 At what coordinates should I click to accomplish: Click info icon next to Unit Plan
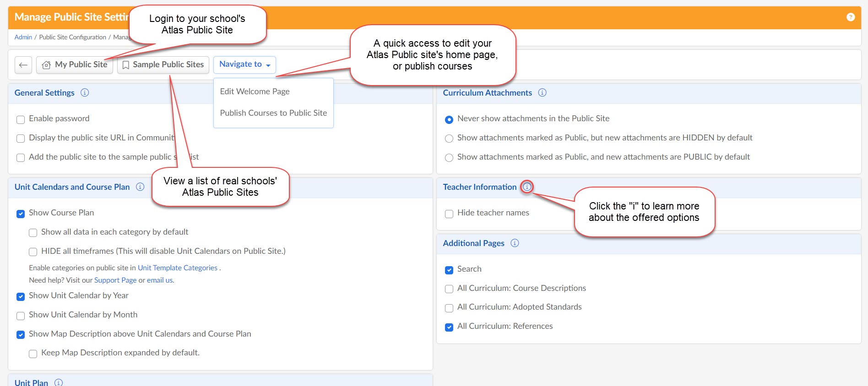(59, 382)
